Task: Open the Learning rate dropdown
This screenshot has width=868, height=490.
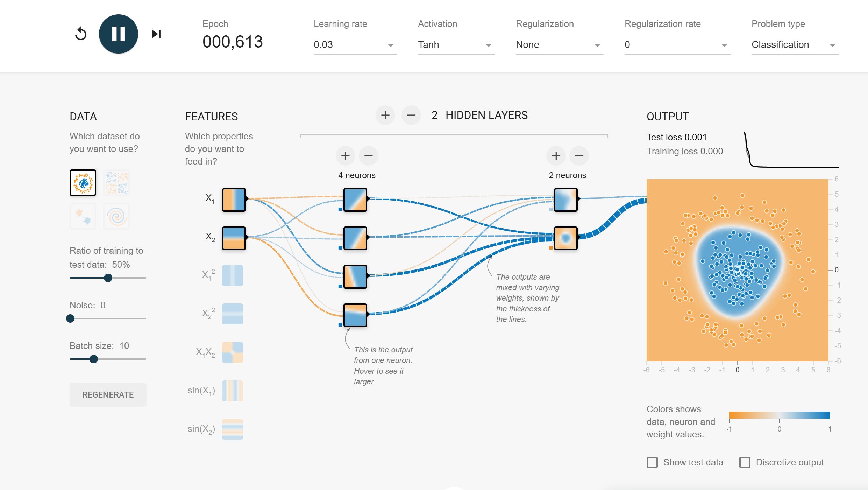Action: pyautogui.click(x=355, y=45)
